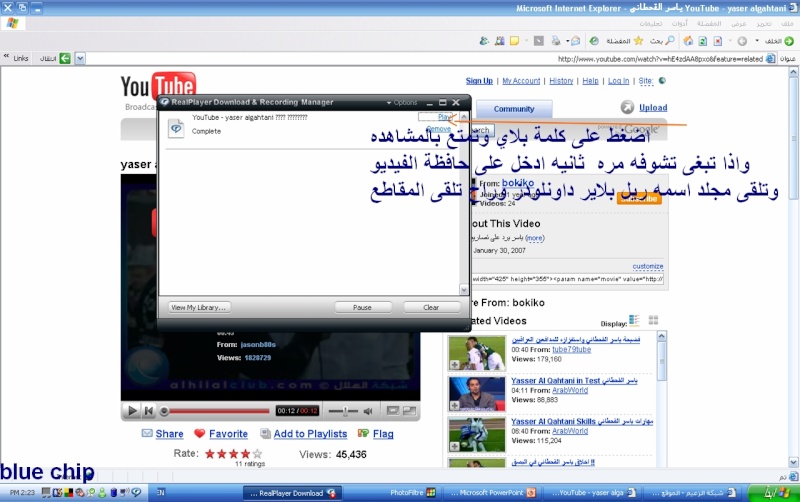Open Yasser Al Qahtani Skills video thumbnail
Screen dimensions: 800x502
click(477, 435)
